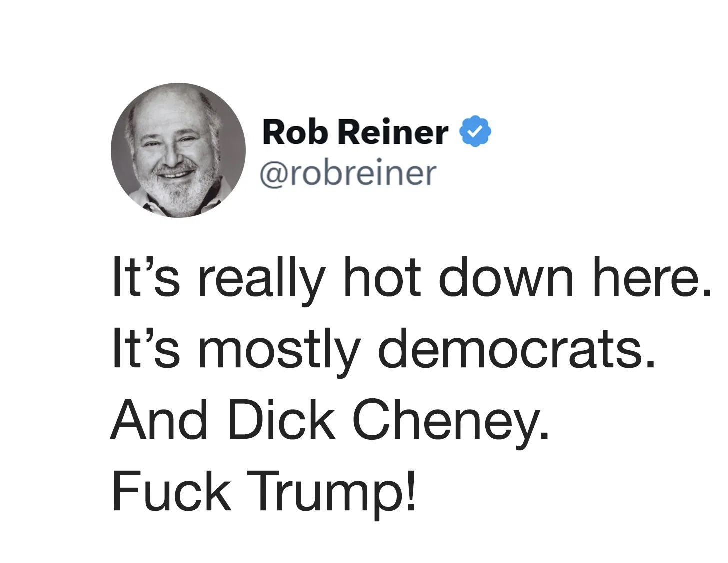Image resolution: width=728 pixels, height=563 pixels.
Task: Click the line "And Dick Cheney."
Action: point(330,420)
